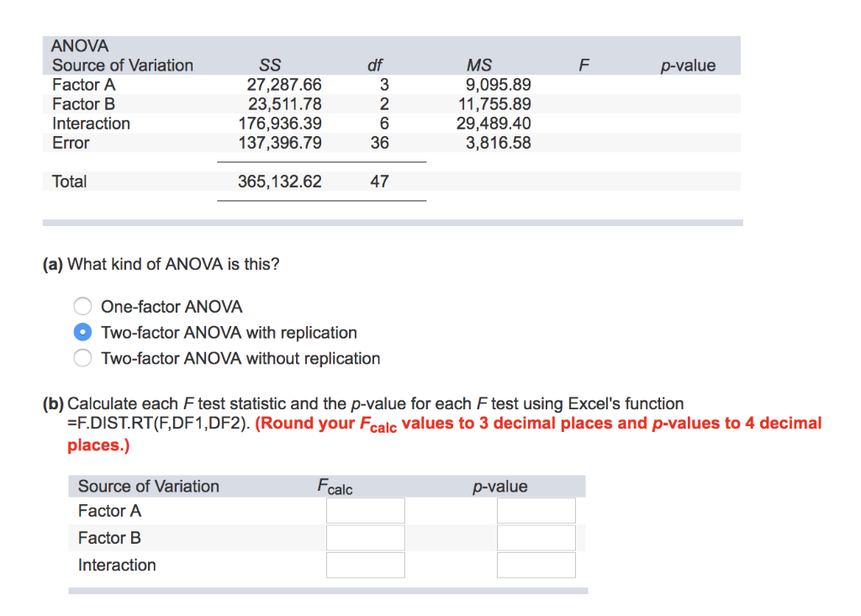The height and width of the screenshot is (616, 861).
Task: Click the F column header in ANOVA table
Action: 584,66
